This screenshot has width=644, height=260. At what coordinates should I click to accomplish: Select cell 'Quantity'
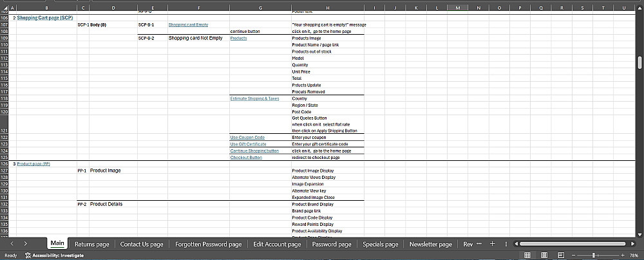[x=327, y=65]
